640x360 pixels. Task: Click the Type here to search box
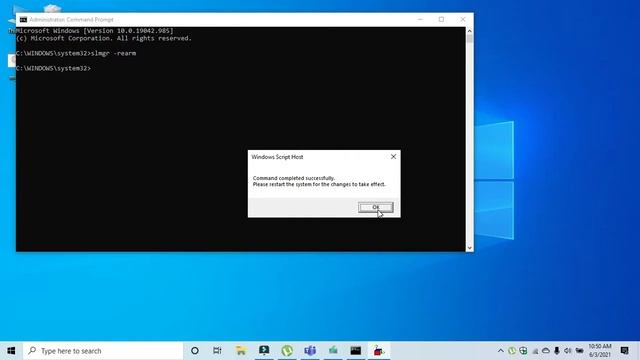tap(103, 351)
